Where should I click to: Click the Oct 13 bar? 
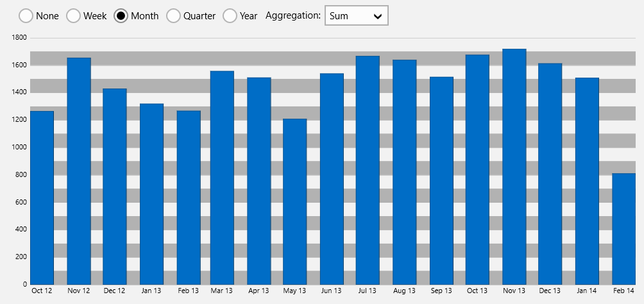point(478,169)
